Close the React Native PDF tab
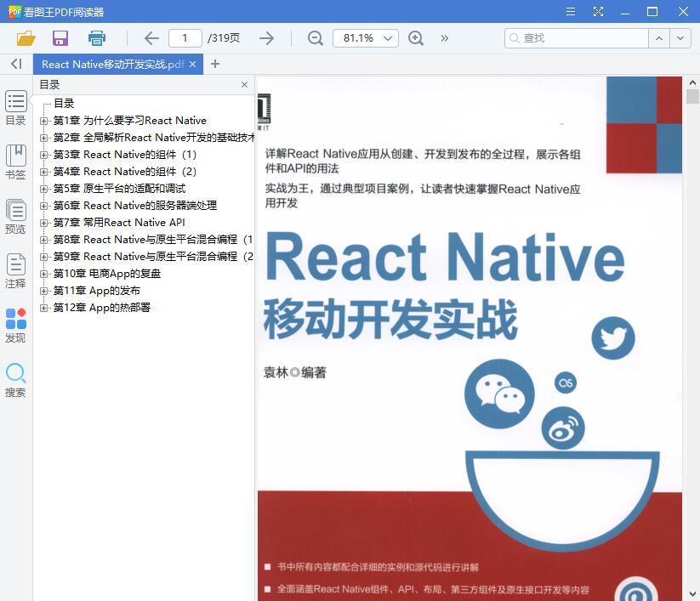The width and height of the screenshot is (700, 601). 192,65
